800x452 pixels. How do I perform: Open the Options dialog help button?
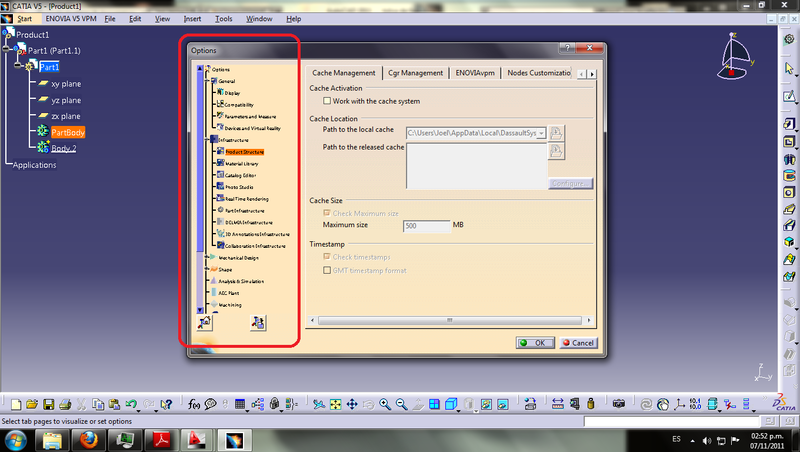click(567, 47)
